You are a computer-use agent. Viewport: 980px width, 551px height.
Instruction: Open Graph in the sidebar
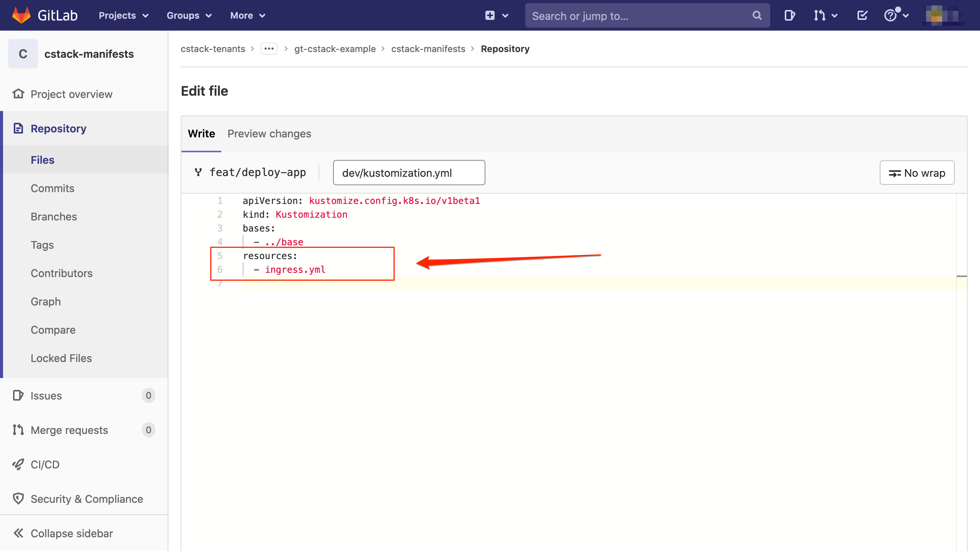pyautogui.click(x=46, y=302)
